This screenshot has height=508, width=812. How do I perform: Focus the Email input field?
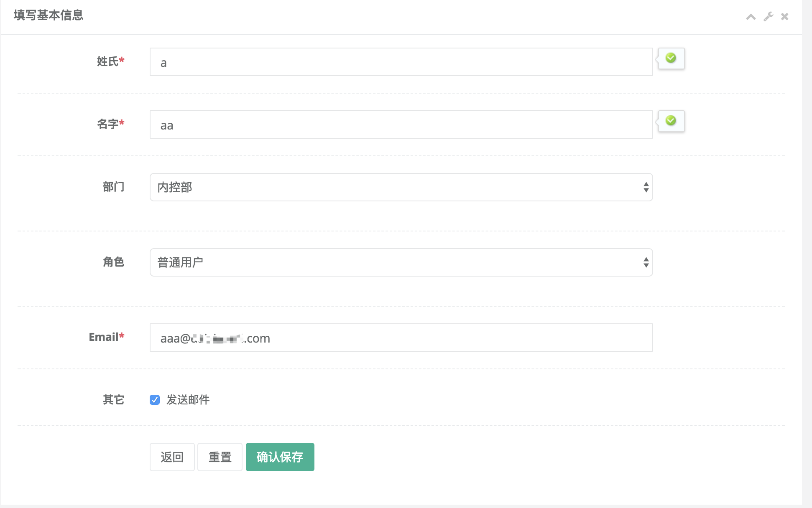[401, 338]
